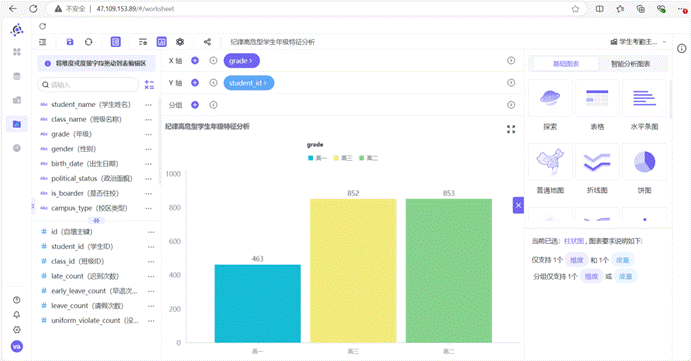The image size is (691, 361).
Task: Open more options for grade field
Action: click(149, 134)
